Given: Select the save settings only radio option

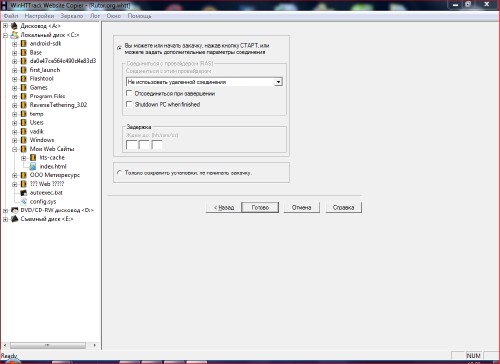Looking at the screenshot, I should (x=119, y=173).
